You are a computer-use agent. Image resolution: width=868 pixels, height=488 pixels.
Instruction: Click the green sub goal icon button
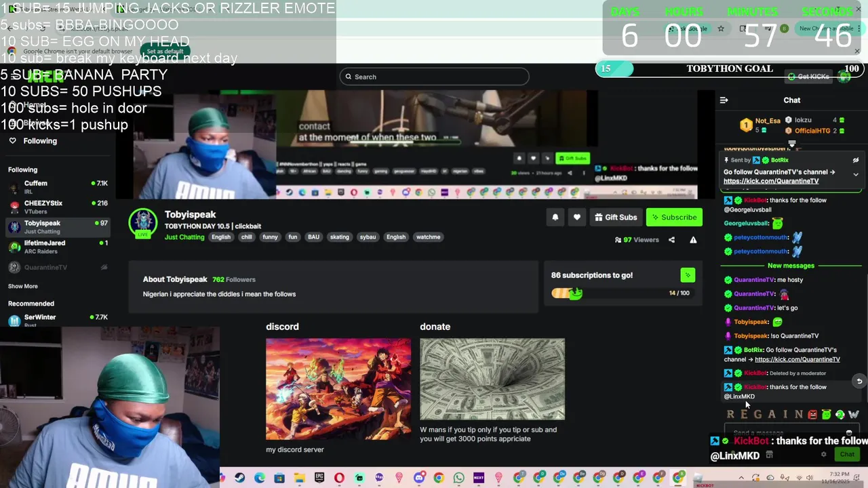point(688,275)
